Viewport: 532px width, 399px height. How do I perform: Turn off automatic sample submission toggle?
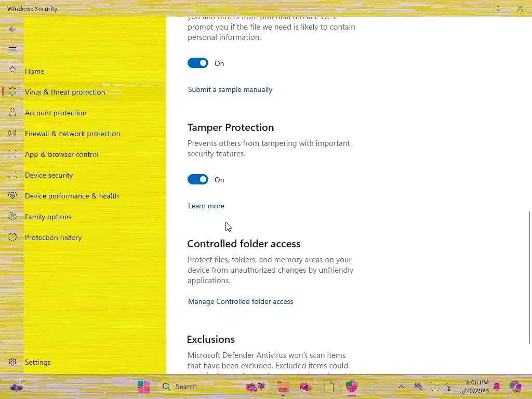click(198, 63)
